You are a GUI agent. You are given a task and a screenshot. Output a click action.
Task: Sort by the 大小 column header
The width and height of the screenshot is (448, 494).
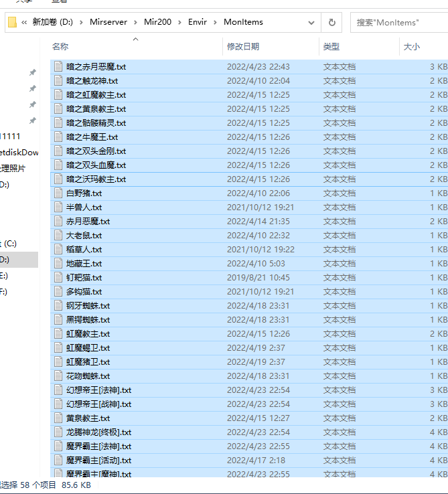click(x=412, y=47)
